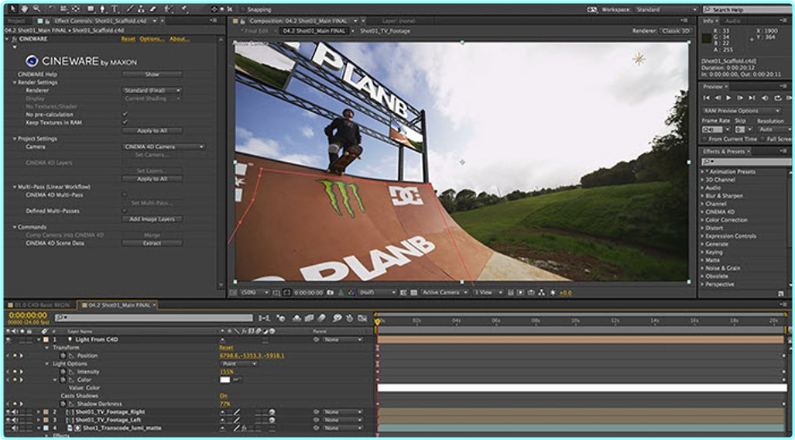Screen dimensions: 795x440
Task: Click the CINEWARE Options link
Action: coord(152,39)
